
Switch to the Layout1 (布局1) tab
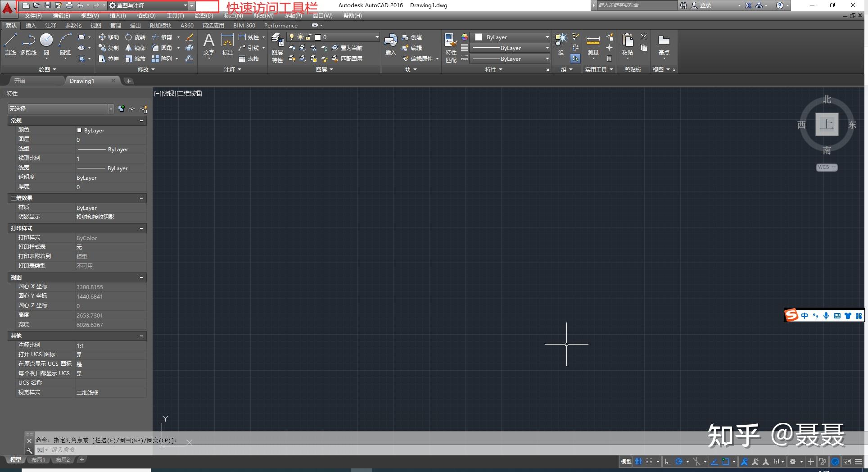tap(38, 460)
